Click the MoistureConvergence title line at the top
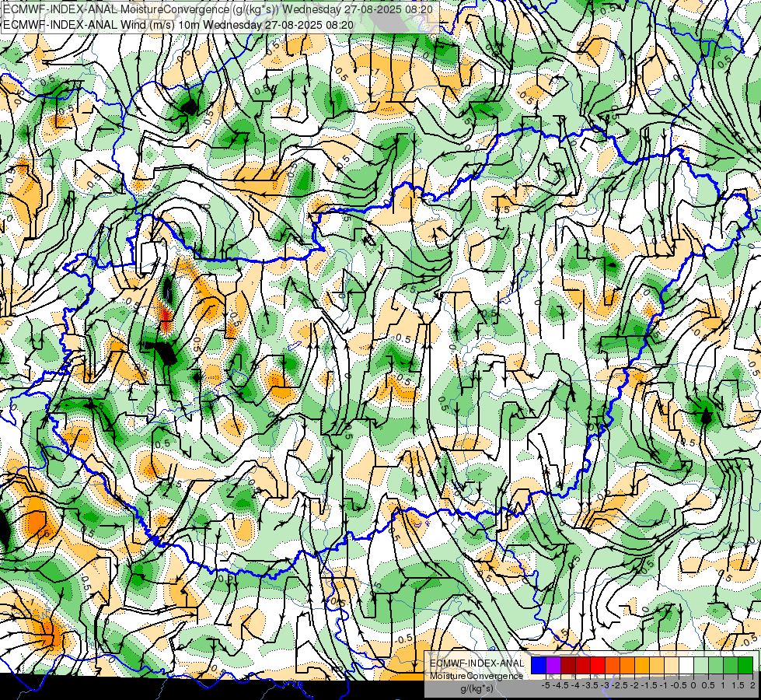 218,9
